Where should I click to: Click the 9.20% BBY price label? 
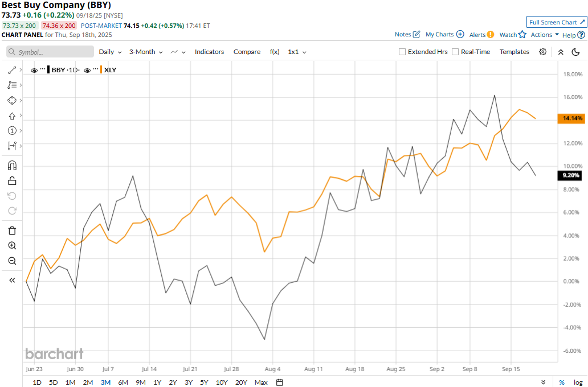pos(570,175)
